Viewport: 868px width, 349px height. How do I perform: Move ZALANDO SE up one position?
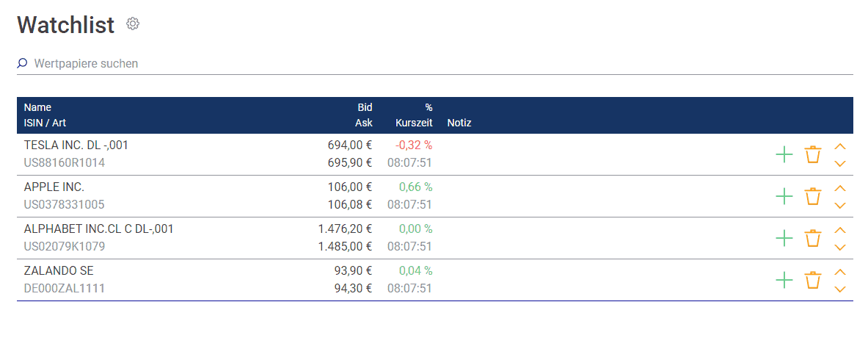[x=840, y=271]
